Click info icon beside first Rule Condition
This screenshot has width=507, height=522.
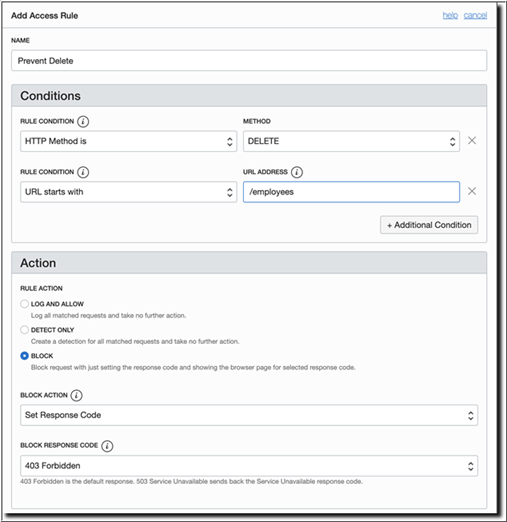[x=83, y=121]
